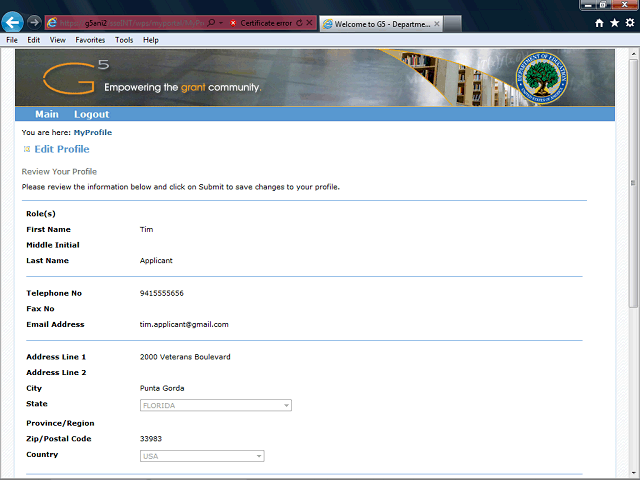Select the last name value Applicant
Viewport: 640px width, 480px height.
[x=156, y=260]
